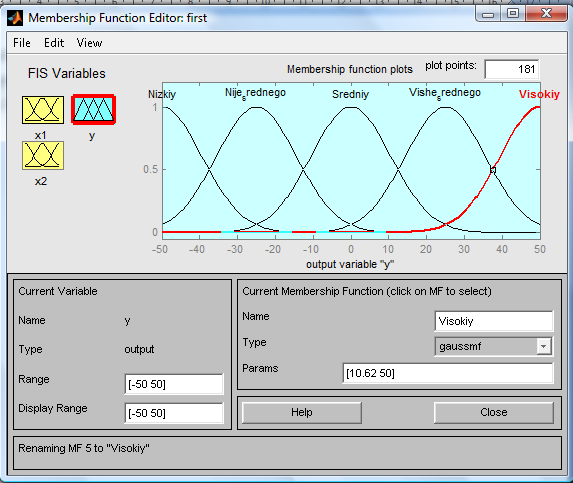
Task: Click the Help button
Action: [302, 412]
